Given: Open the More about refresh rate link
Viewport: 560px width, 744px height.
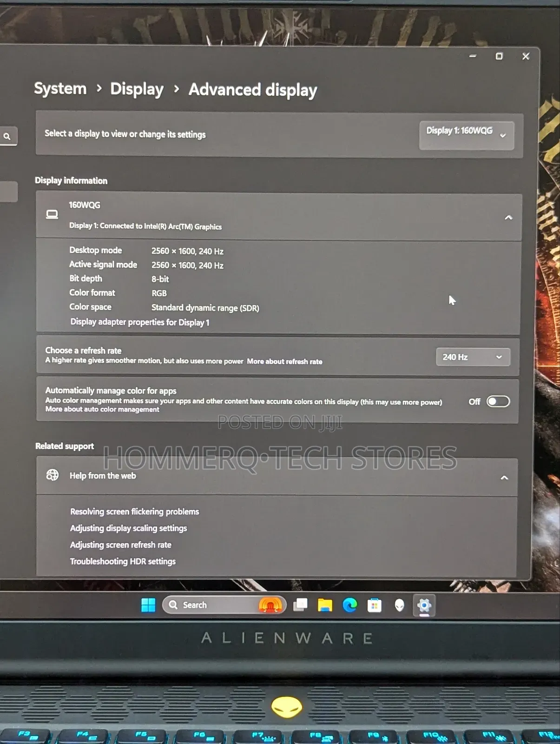Looking at the screenshot, I should 284,361.
